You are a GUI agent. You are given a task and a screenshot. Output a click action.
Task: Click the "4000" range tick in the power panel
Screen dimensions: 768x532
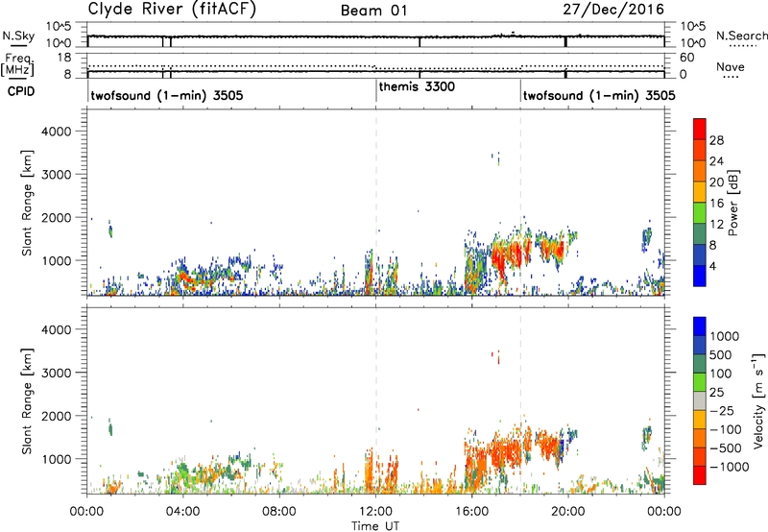pyautogui.click(x=57, y=131)
